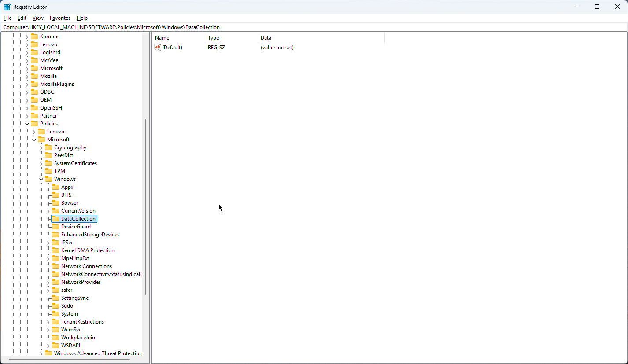Image resolution: width=628 pixels, height=364 pixels.
Task: Click the TPM folder icon
Action: (48, 171)
